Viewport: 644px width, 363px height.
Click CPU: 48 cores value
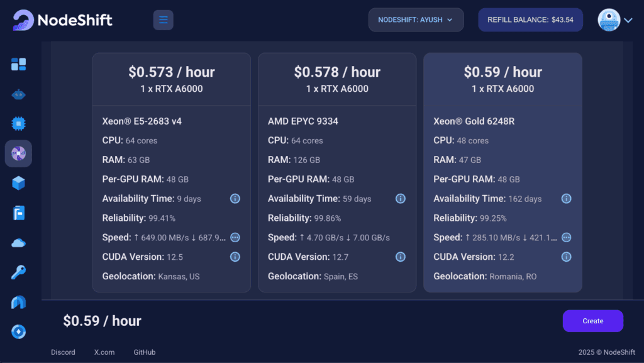pos(473,141)
